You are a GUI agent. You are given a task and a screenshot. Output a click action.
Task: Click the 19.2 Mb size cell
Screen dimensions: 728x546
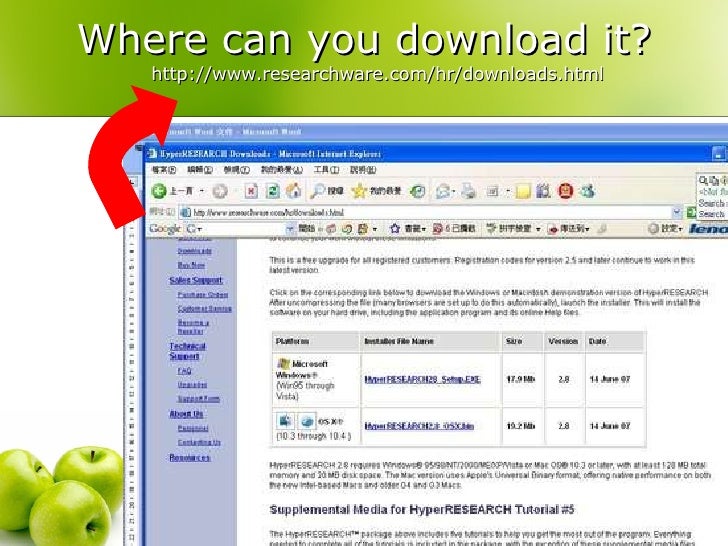pos(520,426)
